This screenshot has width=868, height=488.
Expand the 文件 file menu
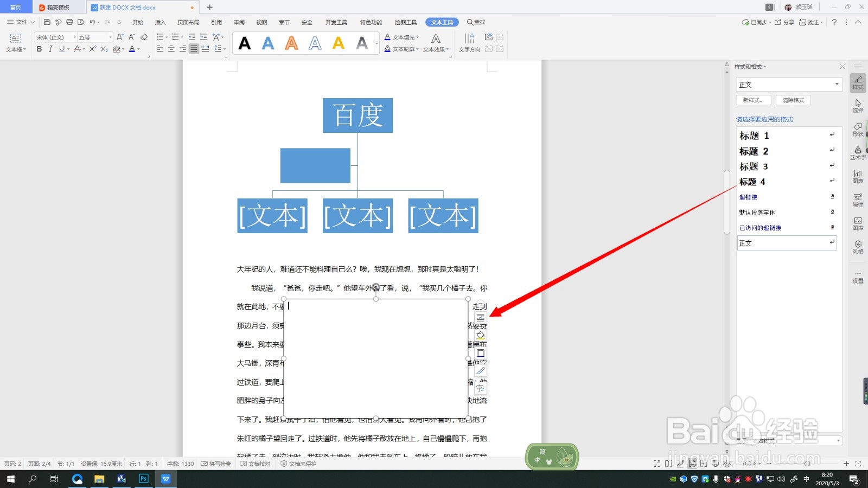coord(21,22)
